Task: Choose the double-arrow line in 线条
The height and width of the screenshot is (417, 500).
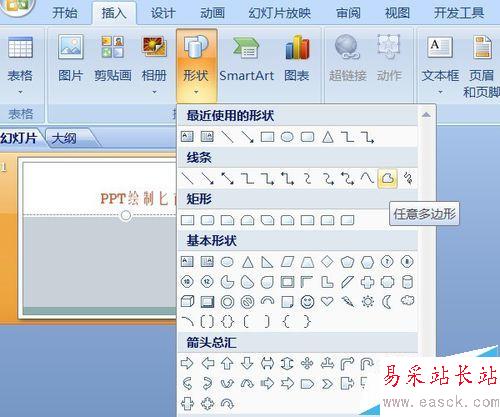Action: [228, 178]
